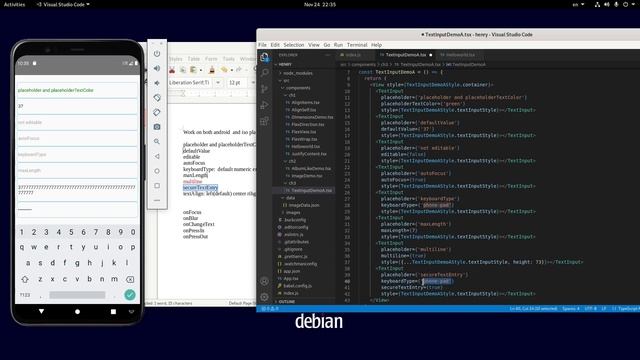The height and width of the screenshot is (360, 640).
Task: Open Accounts icon in VS Code activity bar
Action: tap(264, 281)
